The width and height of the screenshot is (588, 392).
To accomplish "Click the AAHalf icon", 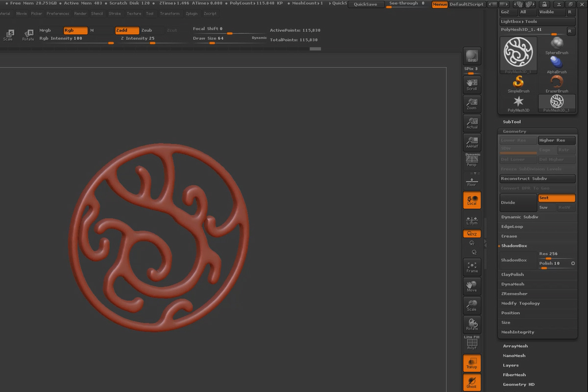I will (472, 142).
